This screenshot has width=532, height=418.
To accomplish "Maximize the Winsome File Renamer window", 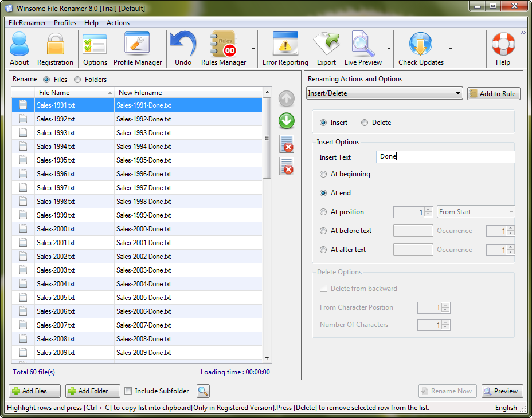I will 493,6.
